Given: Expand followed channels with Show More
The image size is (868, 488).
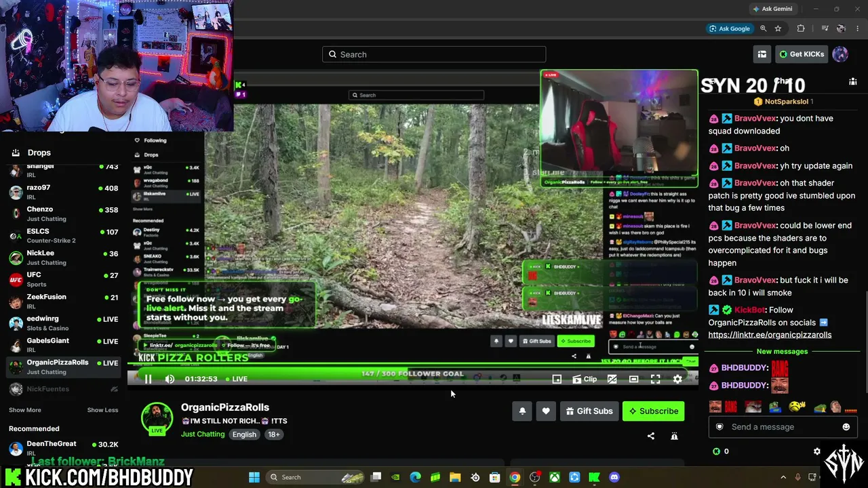Looking at the screenshot, I should pos(25,410).
